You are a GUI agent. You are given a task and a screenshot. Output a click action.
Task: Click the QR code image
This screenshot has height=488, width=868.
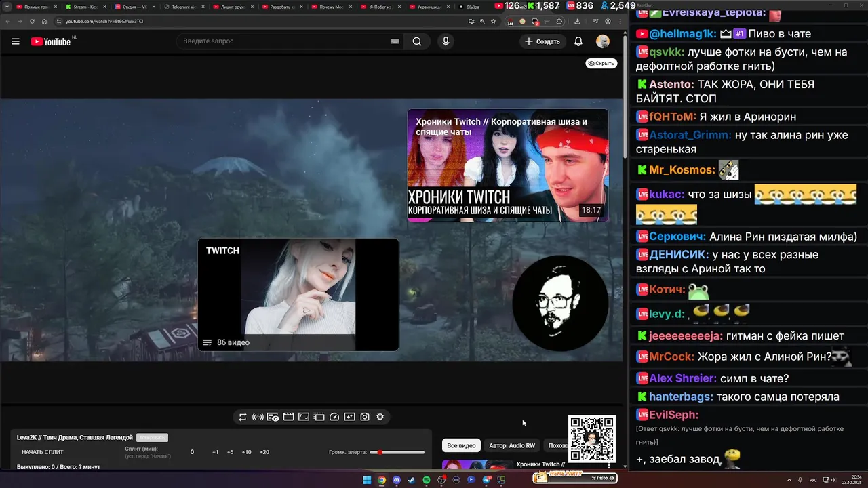coord(592,439)
